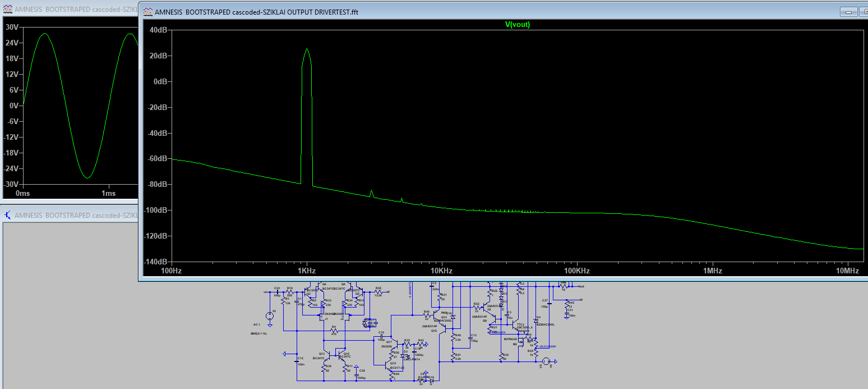Select MOSFET M2 IRFP9240

pyautogui.click(x=521, y=342)
